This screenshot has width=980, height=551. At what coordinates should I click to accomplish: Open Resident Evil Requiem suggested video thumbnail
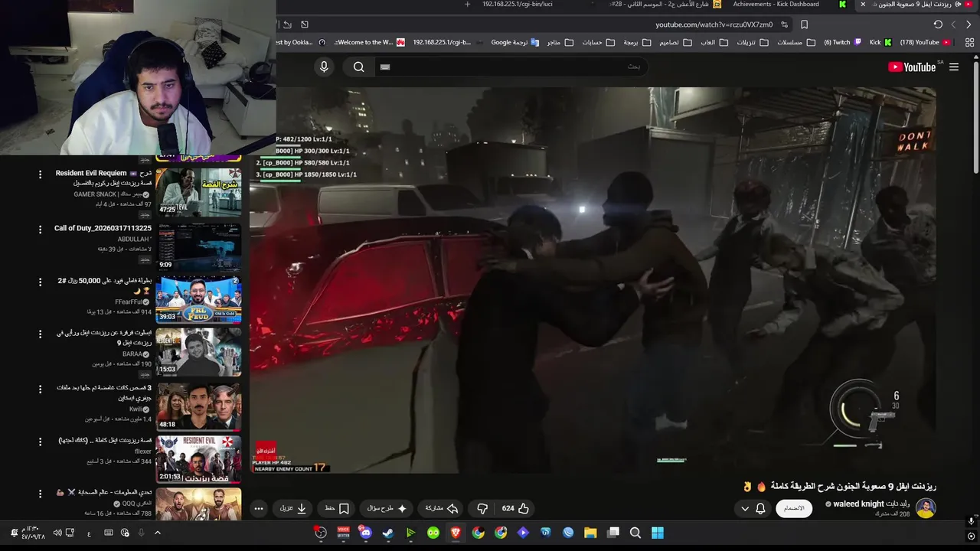198,191
